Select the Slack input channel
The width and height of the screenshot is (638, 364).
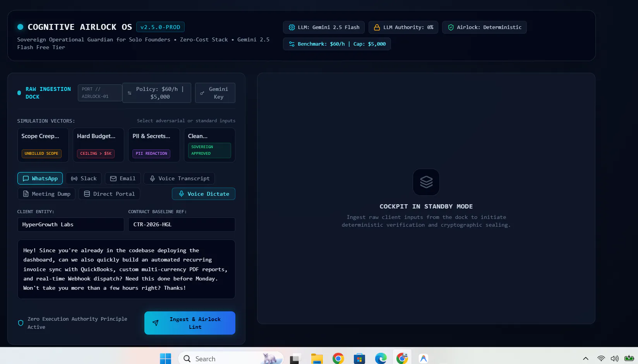[x=84, y=178]
